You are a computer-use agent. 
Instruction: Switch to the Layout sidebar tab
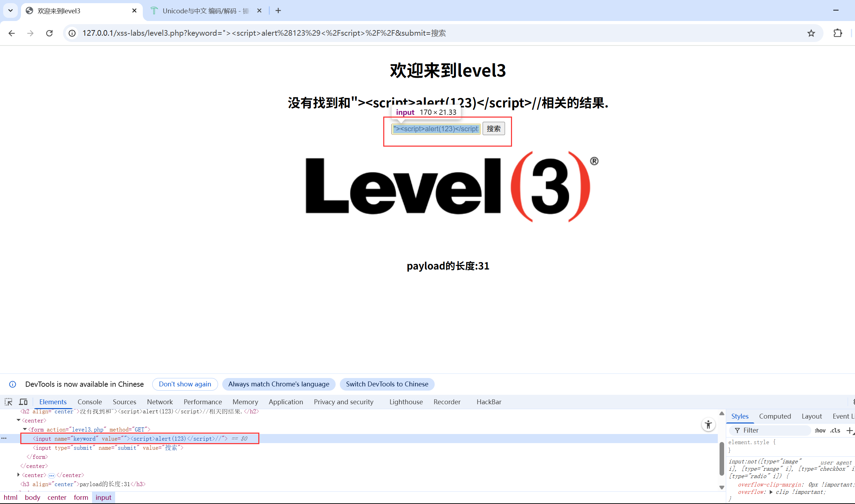(811, 416)
